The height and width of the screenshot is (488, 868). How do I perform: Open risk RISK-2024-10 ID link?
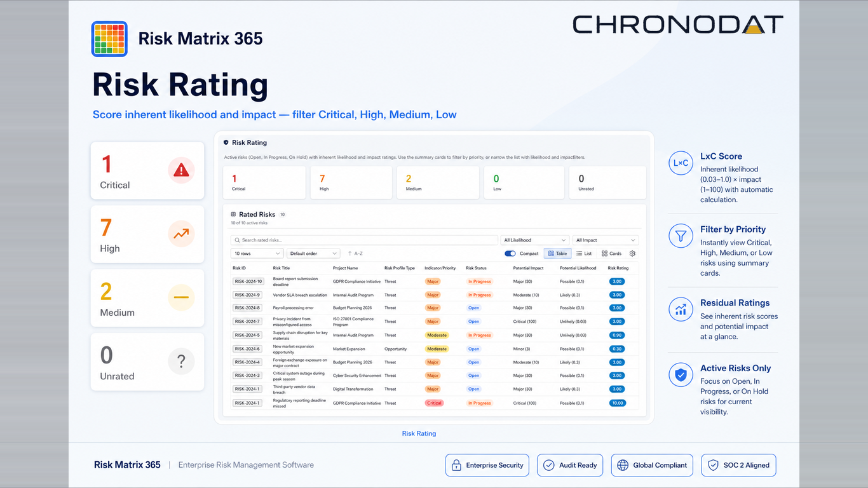(x=248, y=281)
